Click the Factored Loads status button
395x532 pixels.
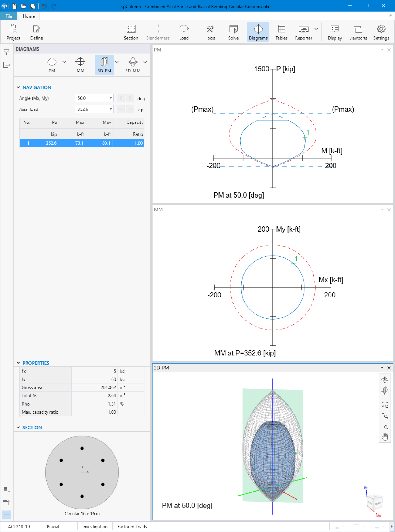click(x=132, y=526)
